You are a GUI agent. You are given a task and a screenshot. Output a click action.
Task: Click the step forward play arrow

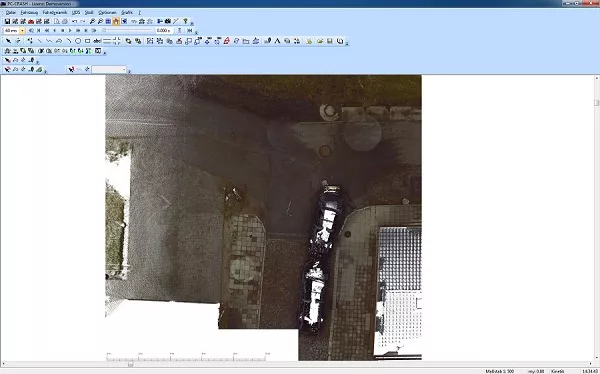[x=70, y=31]
